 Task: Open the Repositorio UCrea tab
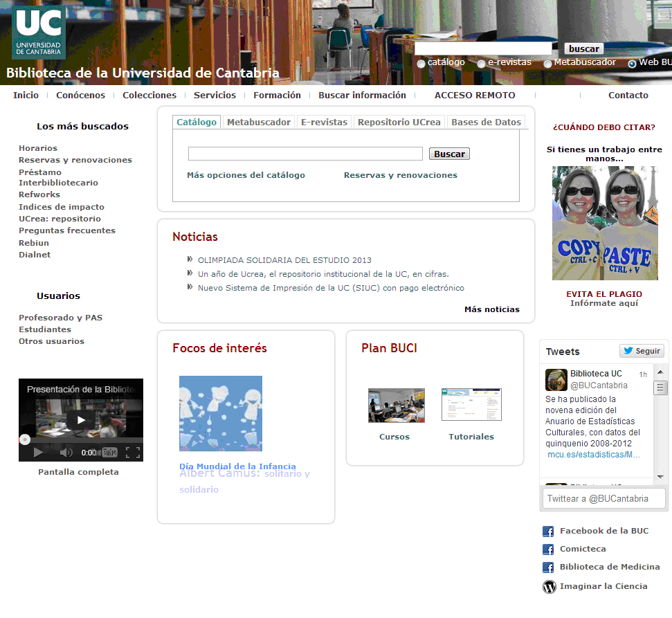click(399, 122)
